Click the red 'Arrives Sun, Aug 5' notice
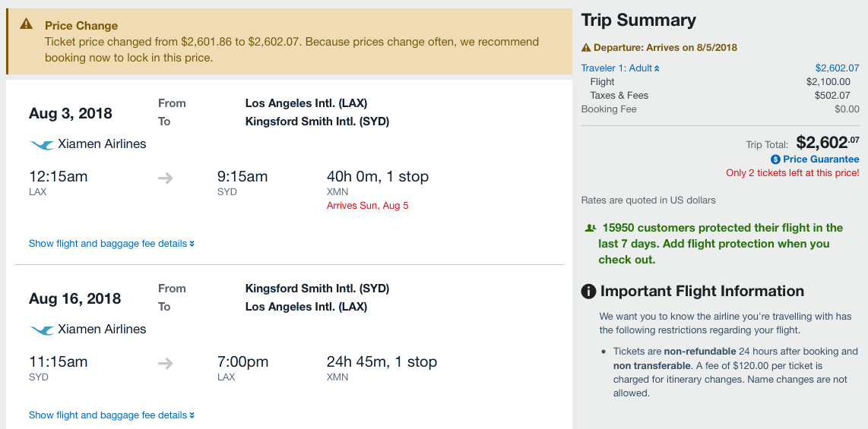Viewport: 868px width, 429px height. (368, 206)
